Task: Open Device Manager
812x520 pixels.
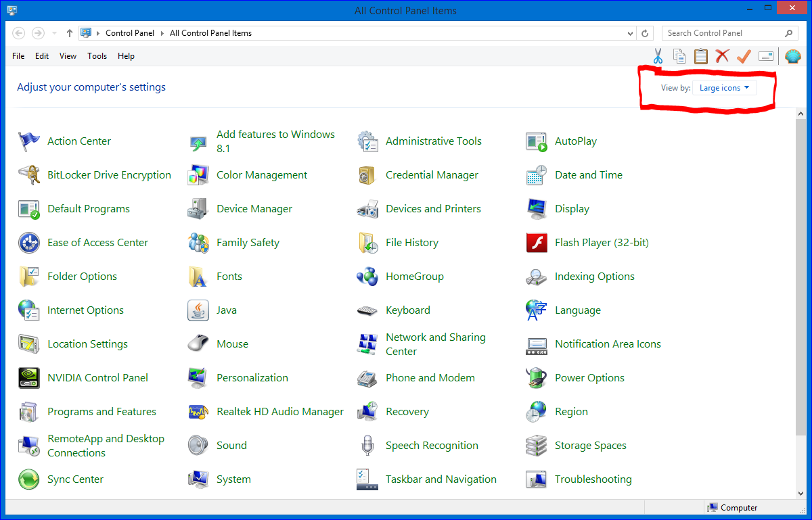Action: 254,209
